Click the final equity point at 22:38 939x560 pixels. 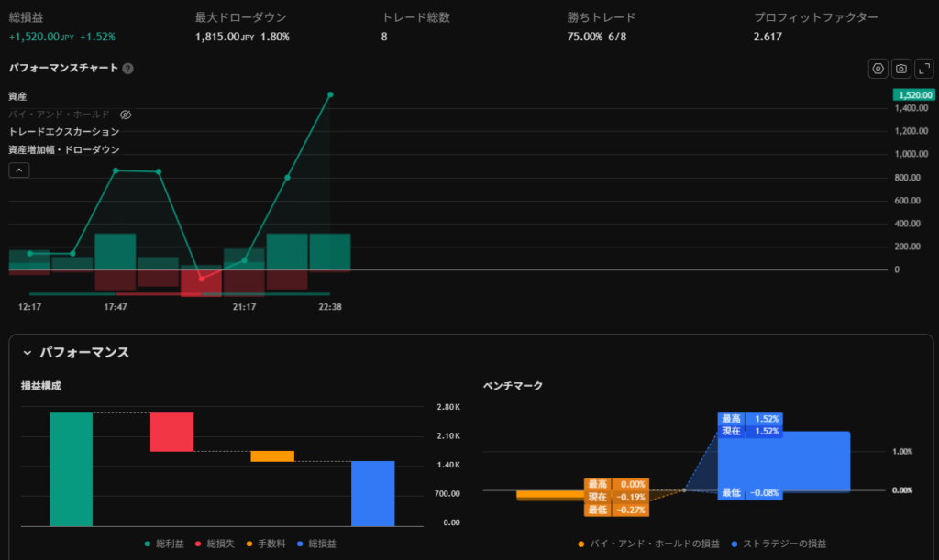pos(330,94)
